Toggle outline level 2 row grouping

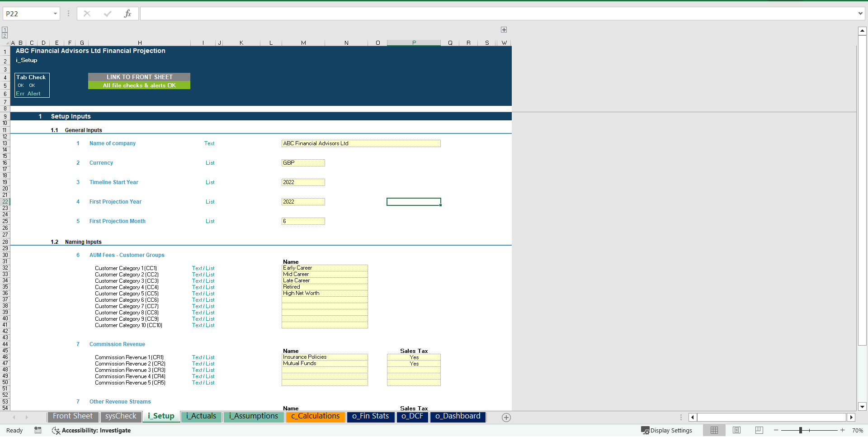(x=5, y=35)
